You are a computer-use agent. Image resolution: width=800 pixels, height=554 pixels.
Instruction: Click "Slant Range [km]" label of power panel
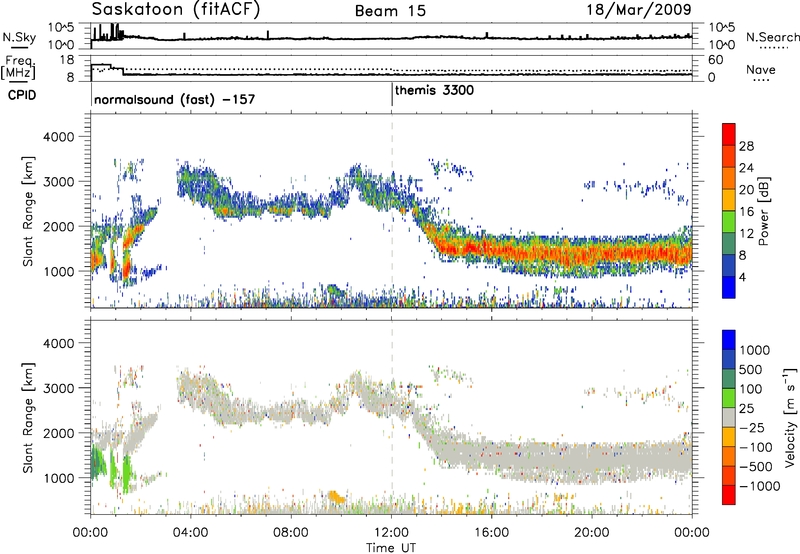click(x=29, y=211)
